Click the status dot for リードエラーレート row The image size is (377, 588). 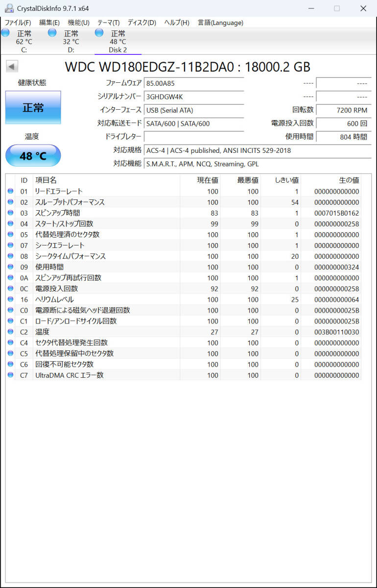point(11,191)
